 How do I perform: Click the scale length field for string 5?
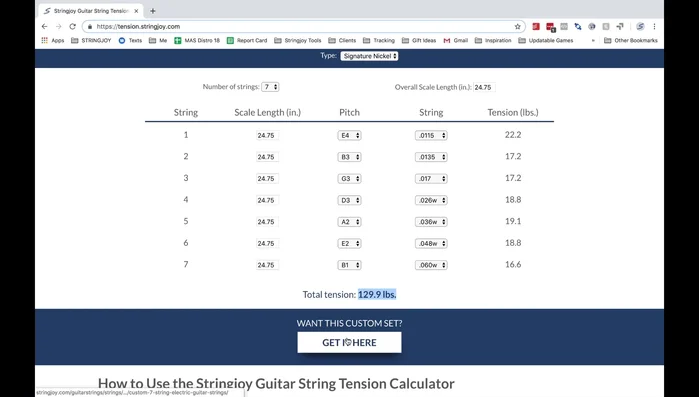(267, 222)
